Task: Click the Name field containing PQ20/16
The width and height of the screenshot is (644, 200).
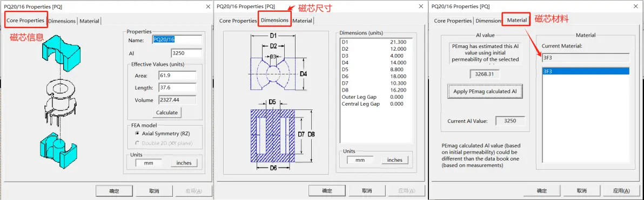Action: point(177,40)
